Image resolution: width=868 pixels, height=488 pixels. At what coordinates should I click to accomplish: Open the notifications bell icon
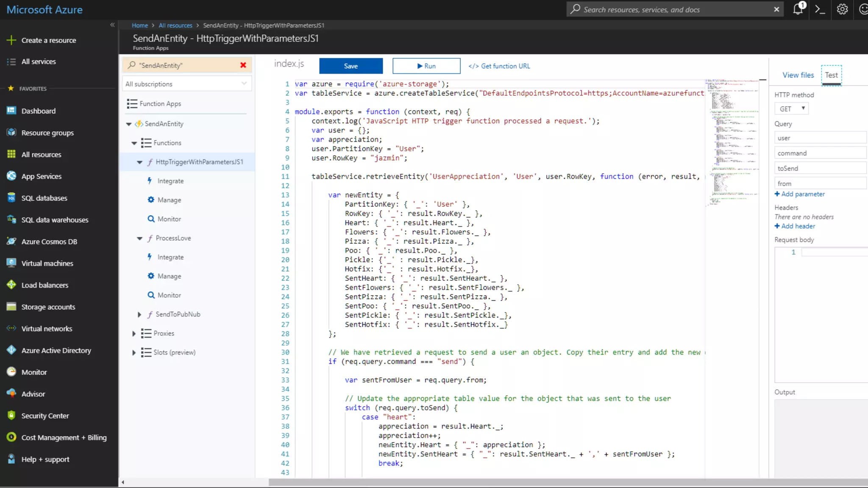click(x=798, y=9)
